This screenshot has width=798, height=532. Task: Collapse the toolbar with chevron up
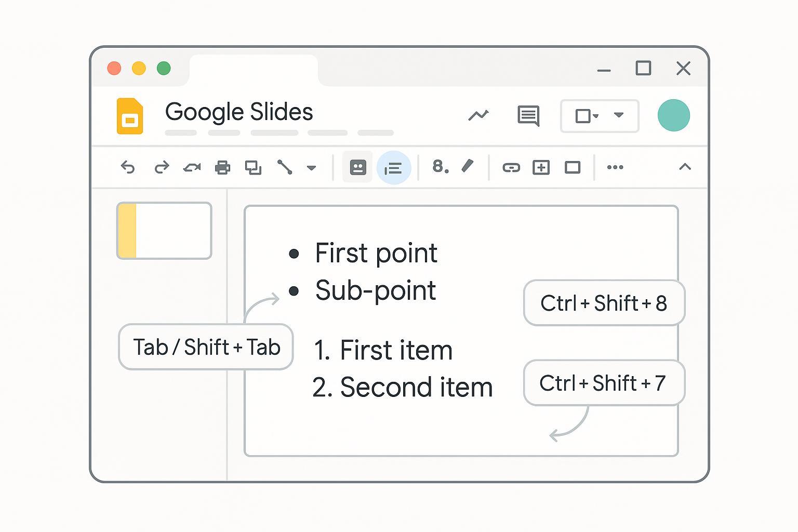[685, 167]
